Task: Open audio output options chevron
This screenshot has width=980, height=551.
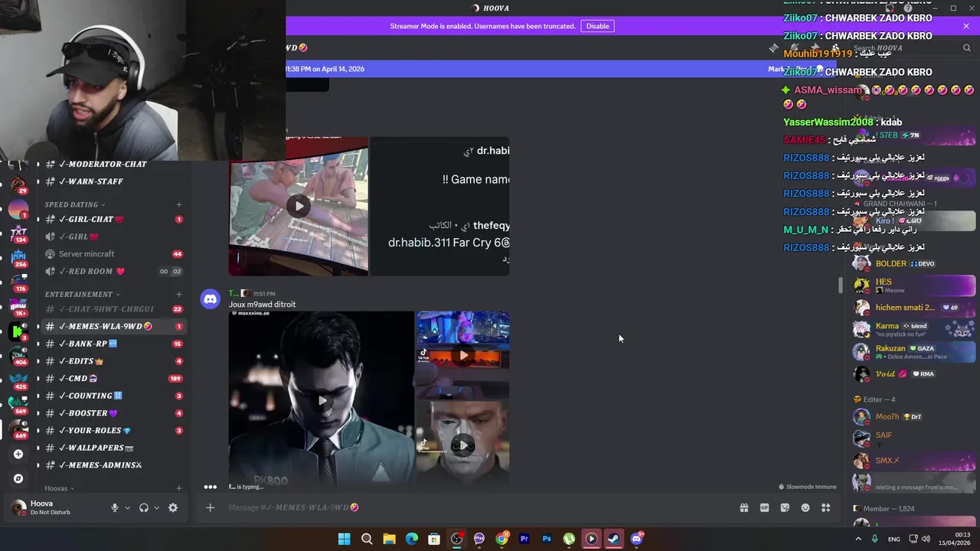Action: click(x=156, y=507)
